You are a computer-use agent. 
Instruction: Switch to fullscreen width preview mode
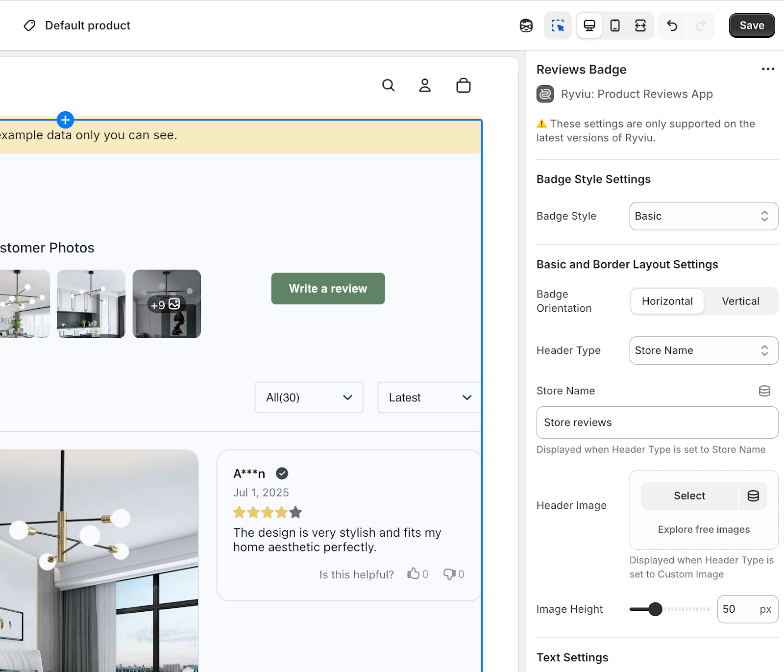pos(640,25)
